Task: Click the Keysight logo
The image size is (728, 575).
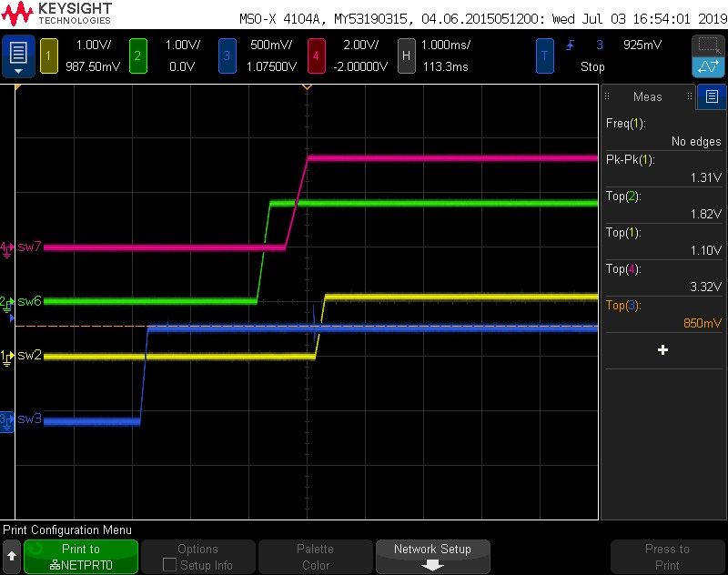Action: click(x=56, y=14)
